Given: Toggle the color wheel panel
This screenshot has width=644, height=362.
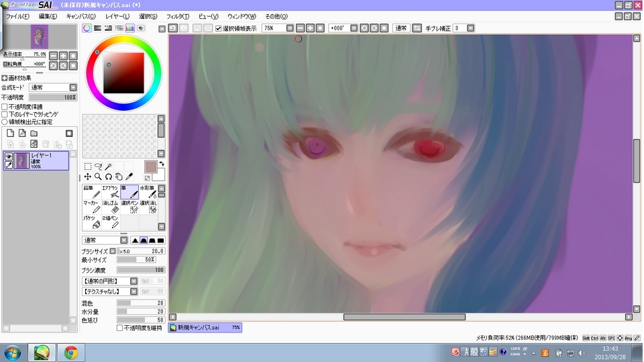Looking at the screenshot, I should tap(87, 28).
